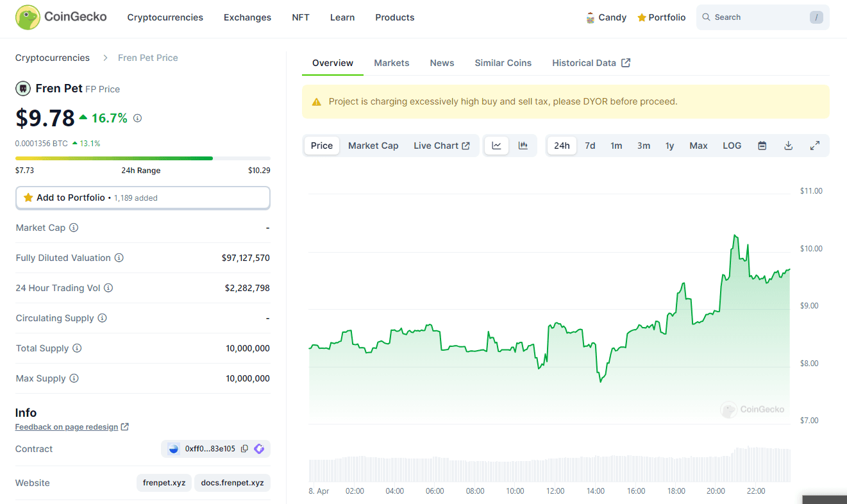Click the blue chain icon in the contract chip
Viewport: 847px width, 504px height.
tap(173, 449)
